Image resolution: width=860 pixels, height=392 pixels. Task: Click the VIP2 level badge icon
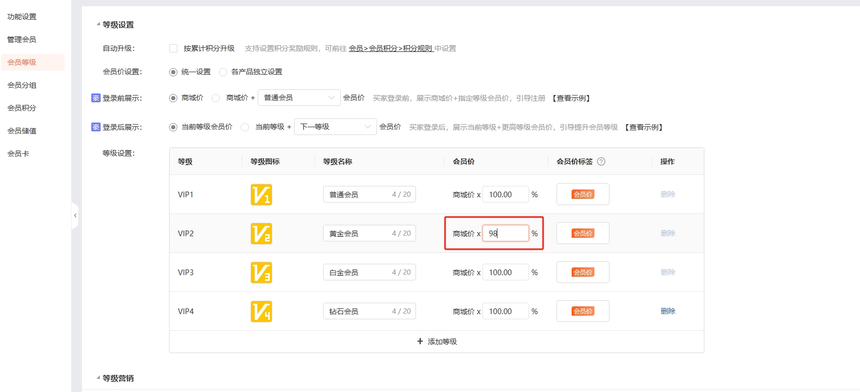pyautogui.click(x=261, y=234)
